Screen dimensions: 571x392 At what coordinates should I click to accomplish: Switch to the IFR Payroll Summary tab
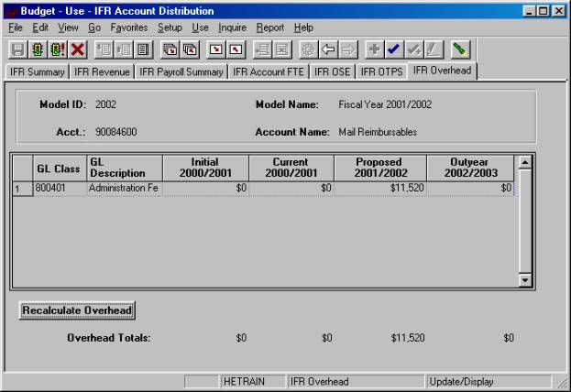(181, 71)
